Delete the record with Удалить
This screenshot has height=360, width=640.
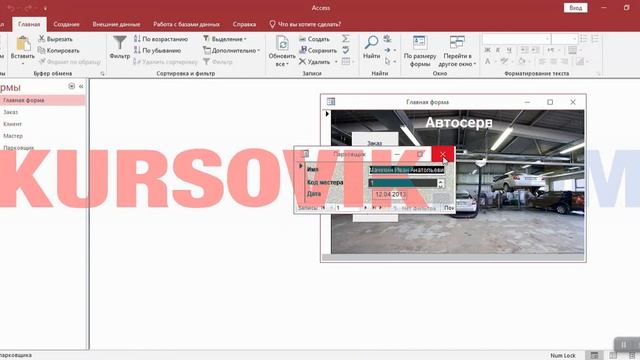[314, 62]
